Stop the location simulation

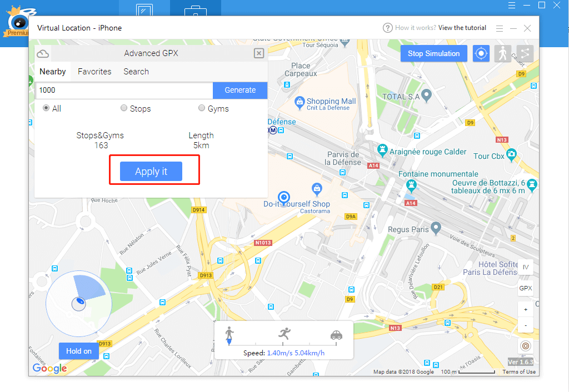coord(433,54)
